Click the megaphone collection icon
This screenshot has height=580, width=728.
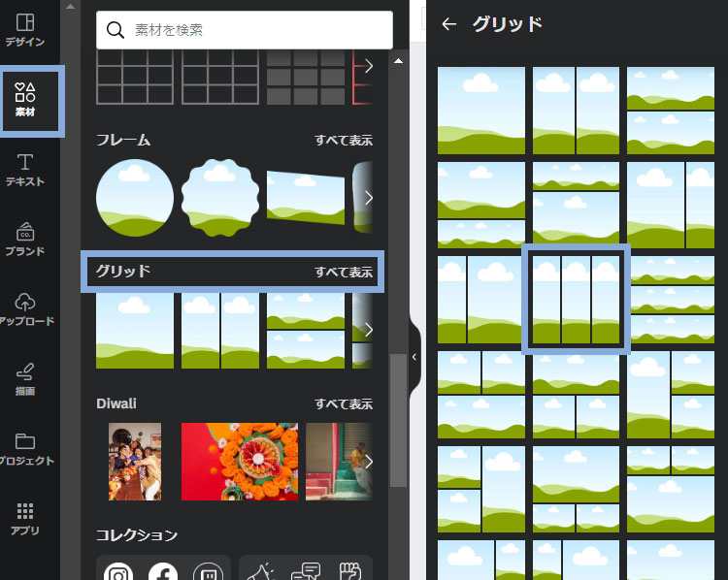[260, 571]
